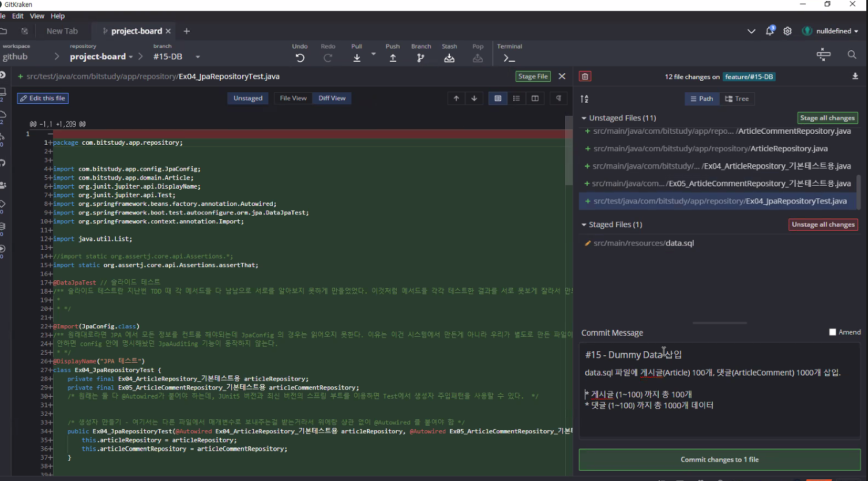Image resolution: width=868 pixels, height=481 pixels.
Task: Select split view layout icon
Action: [535, 99]
